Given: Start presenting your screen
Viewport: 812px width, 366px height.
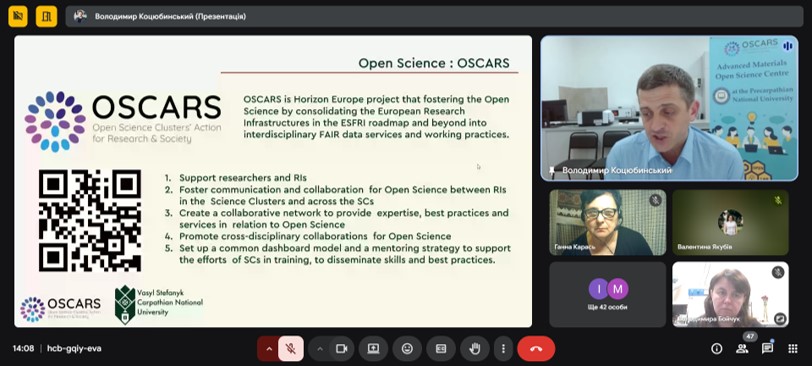Looking at the screenshot, I should [373, 349].
